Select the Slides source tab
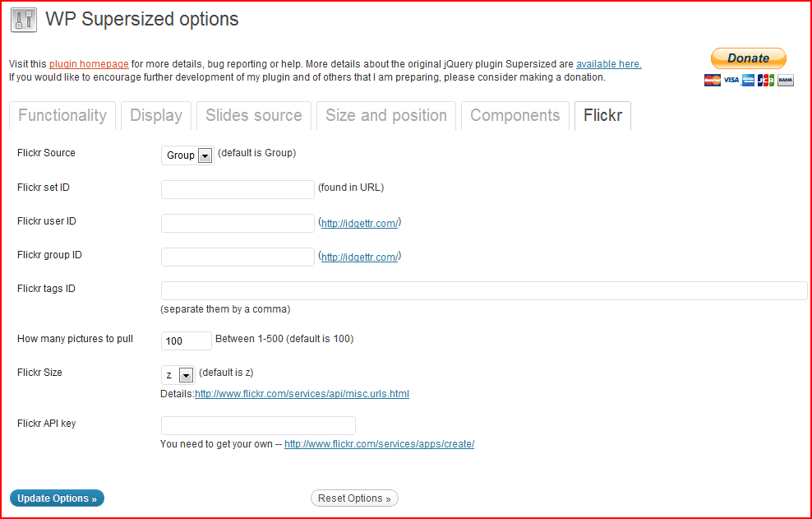 tap(254, 115)
